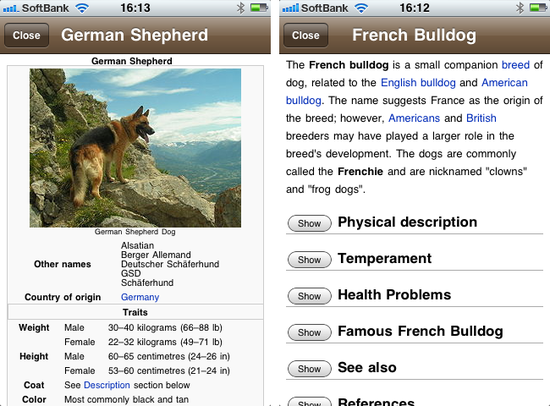Follow the Americans link

point(414,118)
